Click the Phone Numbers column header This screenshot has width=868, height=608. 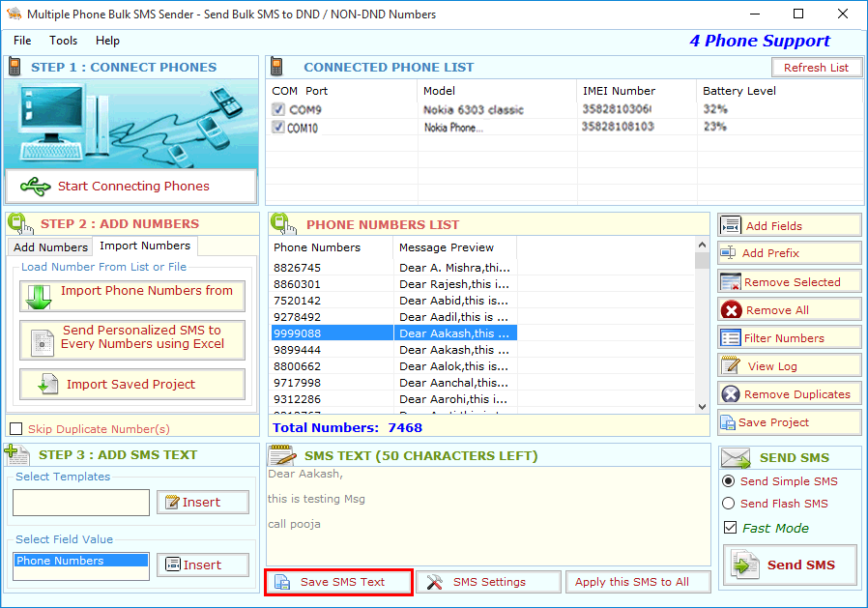click(x=331, y=247)
